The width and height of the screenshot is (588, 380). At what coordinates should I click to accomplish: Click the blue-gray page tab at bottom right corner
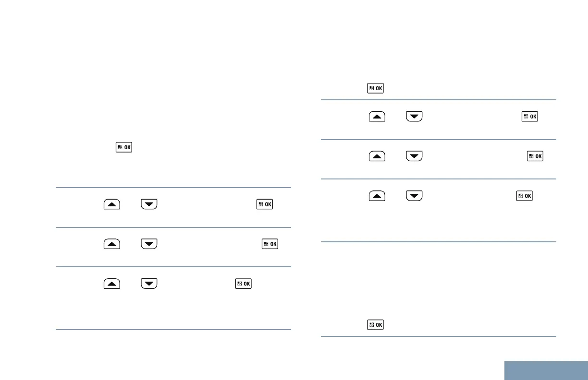click(546, 370)
